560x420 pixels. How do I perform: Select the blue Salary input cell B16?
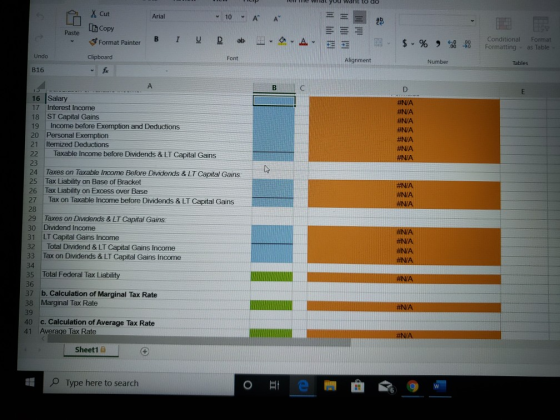pos(274,100)
